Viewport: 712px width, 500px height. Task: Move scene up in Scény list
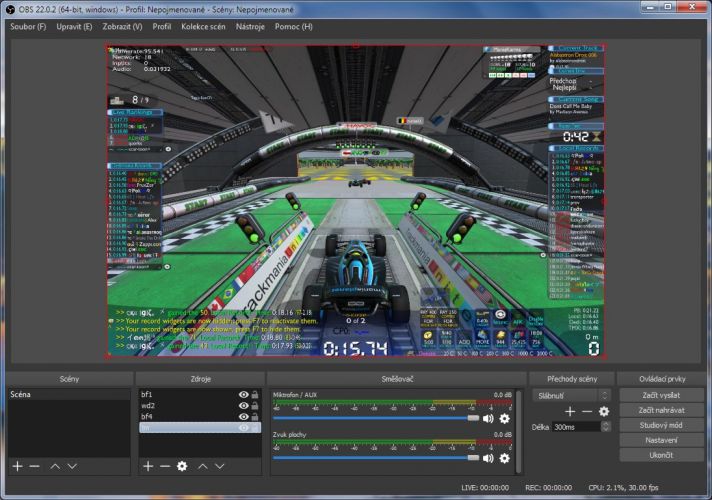55,466
